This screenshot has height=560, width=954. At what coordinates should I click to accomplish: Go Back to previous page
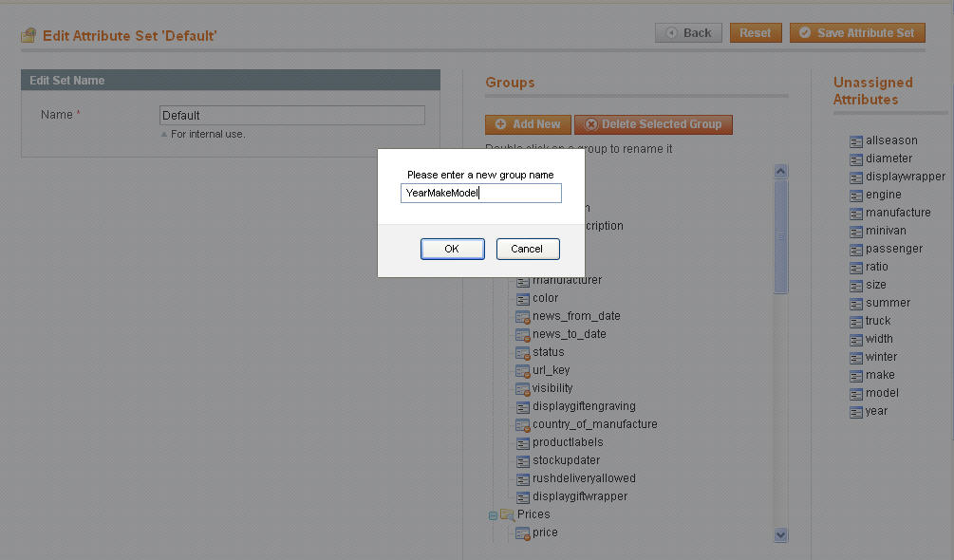click(688, 33)
